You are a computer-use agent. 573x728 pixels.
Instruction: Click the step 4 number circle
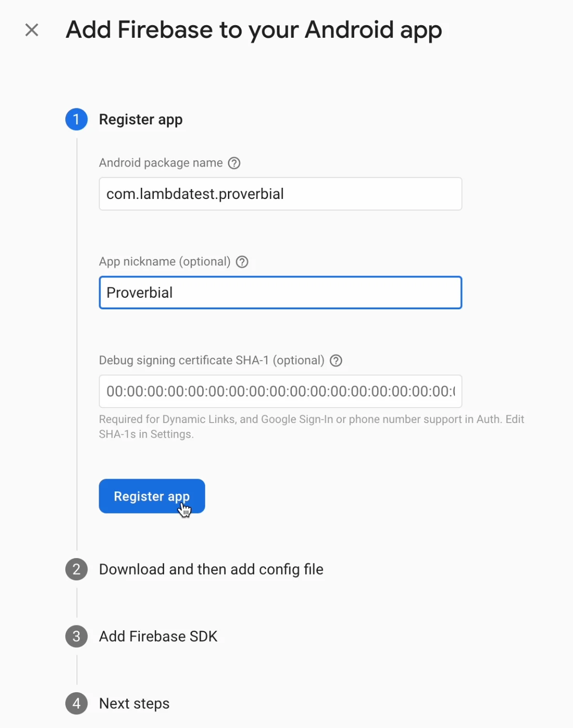point(76,703)
